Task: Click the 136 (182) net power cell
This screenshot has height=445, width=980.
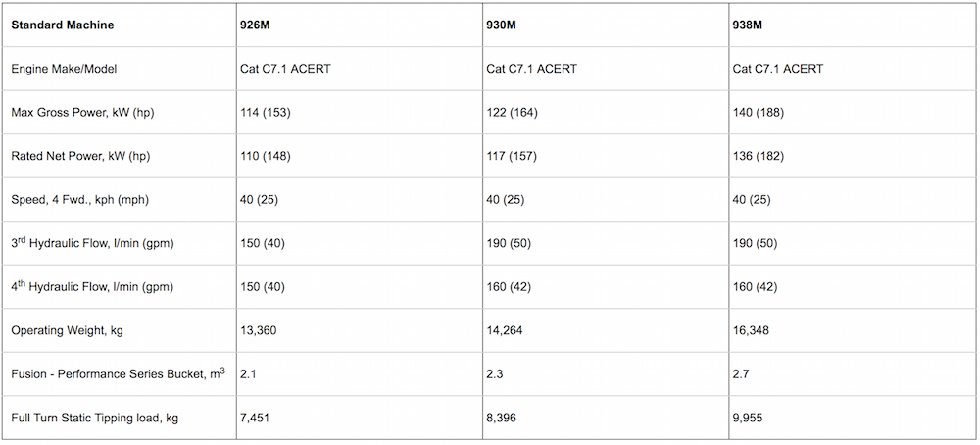Action: pos(758,156)
